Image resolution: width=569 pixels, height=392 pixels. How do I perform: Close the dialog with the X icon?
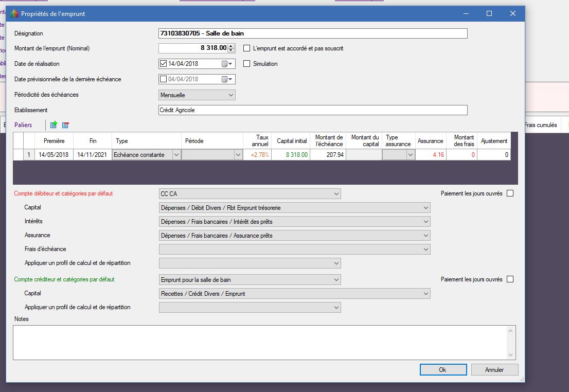click(513, 14)
